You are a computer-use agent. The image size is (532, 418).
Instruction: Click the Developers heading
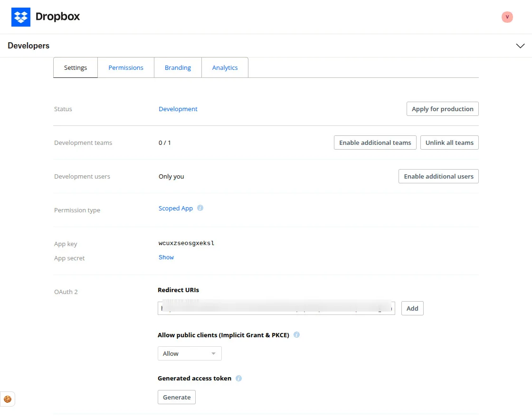[28, 46]
